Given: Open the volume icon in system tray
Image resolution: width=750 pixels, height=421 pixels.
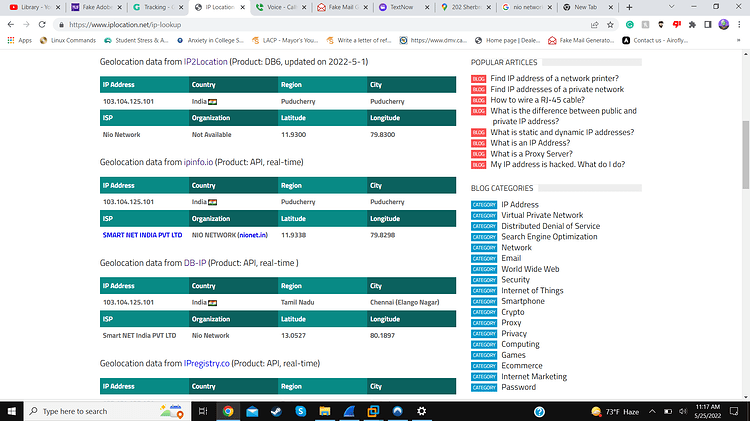Looking at the screenshot, I should click(683, 411).
